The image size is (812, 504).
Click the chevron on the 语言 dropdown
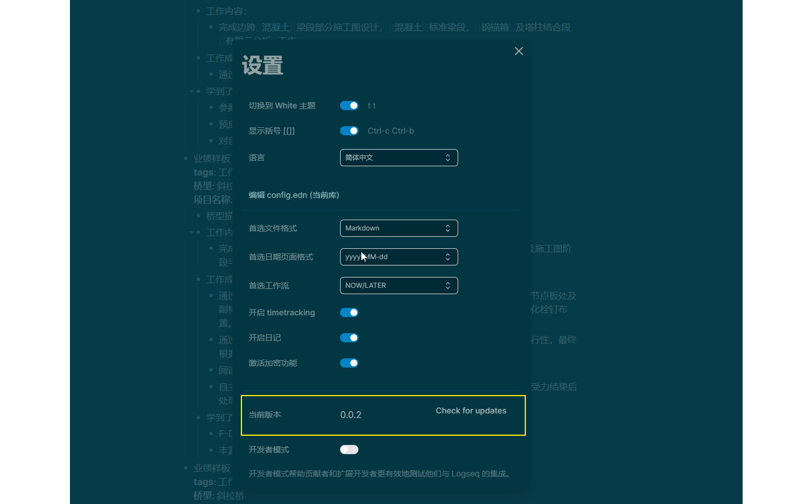click(448, 158)
